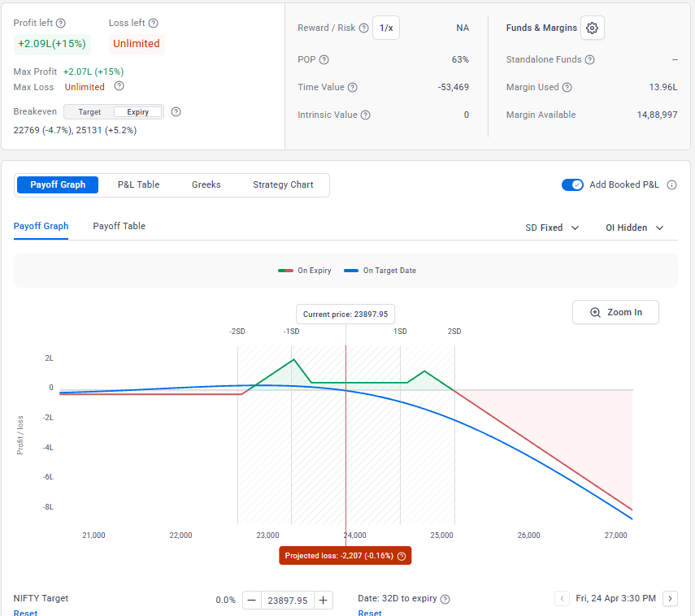Screen dimensions: 695x616
Task: Increase NIFTY target with plus button
Action: (324, 601)
